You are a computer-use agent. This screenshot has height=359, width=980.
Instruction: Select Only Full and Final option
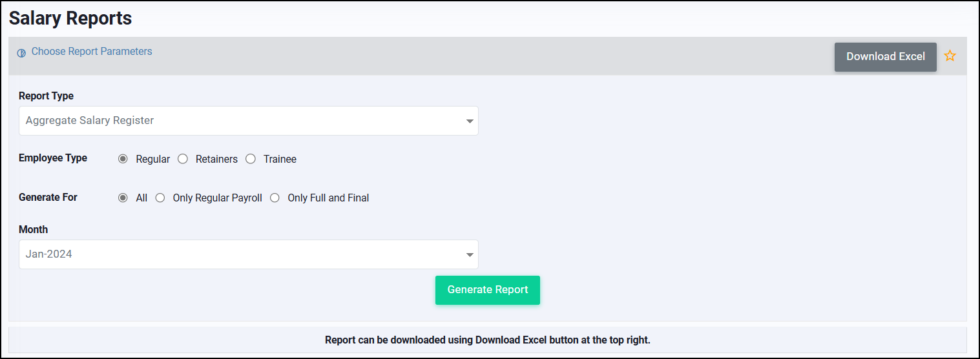(x=275, y=198)
